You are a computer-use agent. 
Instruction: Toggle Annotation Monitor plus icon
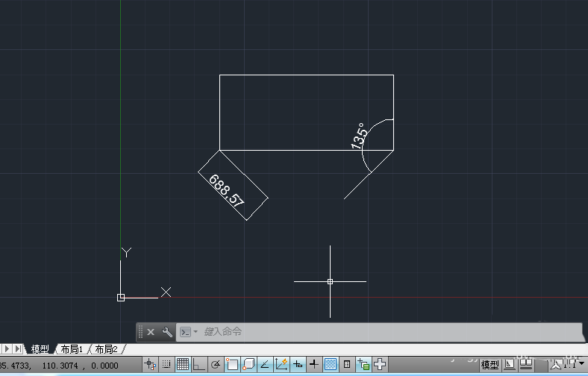(380, 364)
